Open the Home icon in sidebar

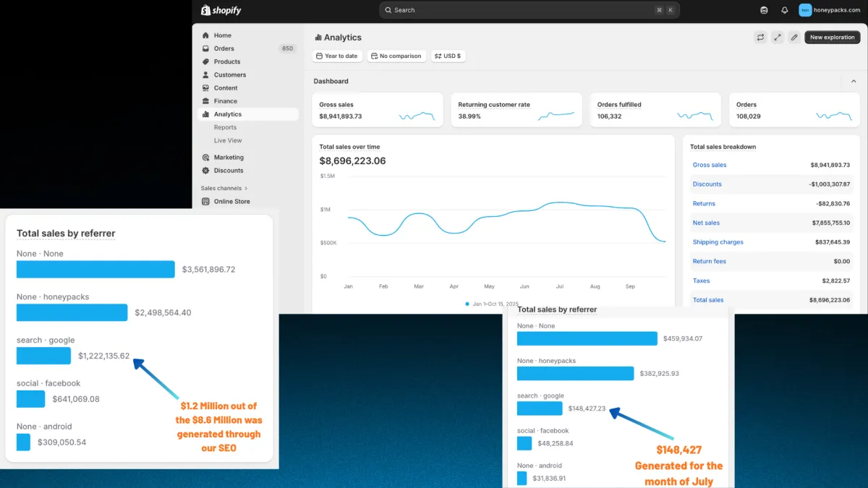point(206,35)
